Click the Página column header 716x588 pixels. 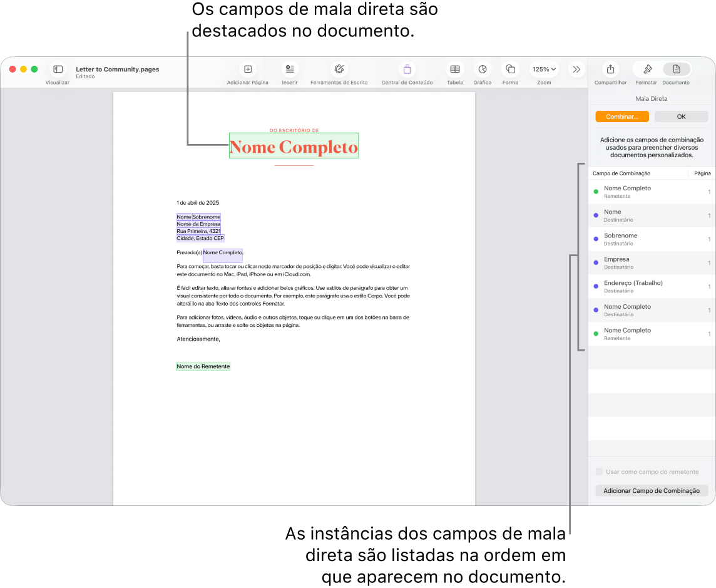pos(702,173)
